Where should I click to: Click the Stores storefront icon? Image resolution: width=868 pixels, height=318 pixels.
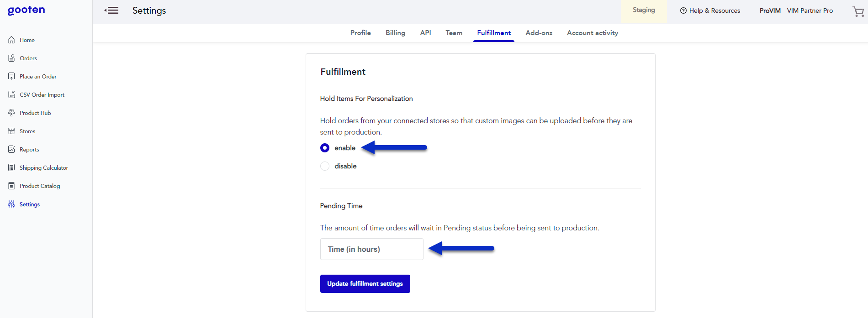(x=11, y=131)
